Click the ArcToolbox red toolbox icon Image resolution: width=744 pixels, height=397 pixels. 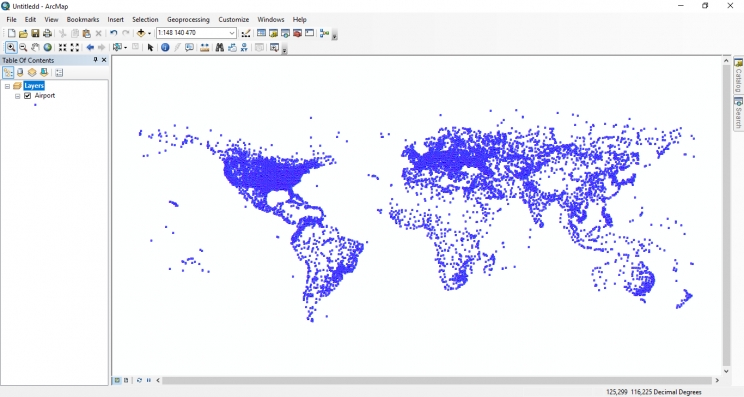click(298, 33)
